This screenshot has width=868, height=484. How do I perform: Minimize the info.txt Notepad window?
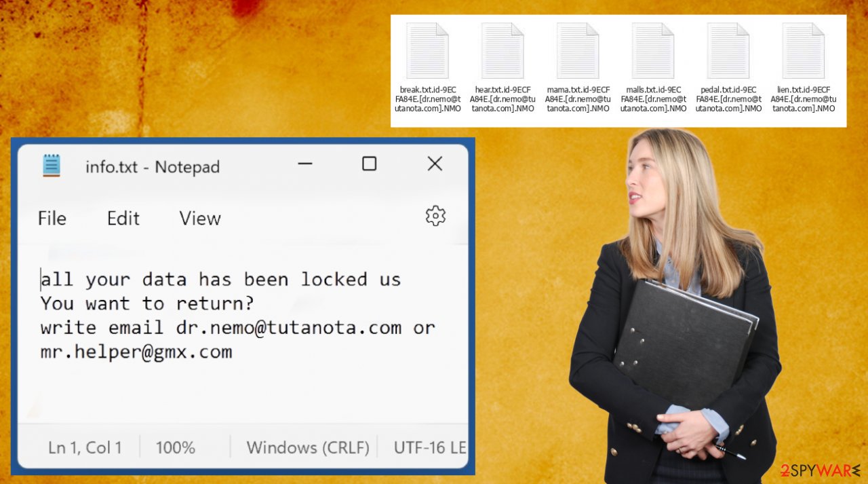305,164
